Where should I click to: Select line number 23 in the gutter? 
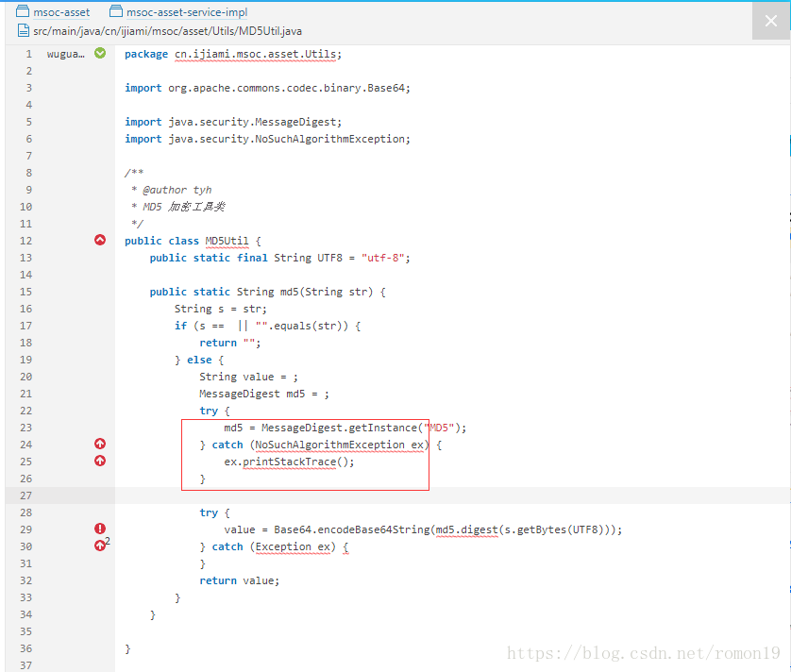[25, 428]
